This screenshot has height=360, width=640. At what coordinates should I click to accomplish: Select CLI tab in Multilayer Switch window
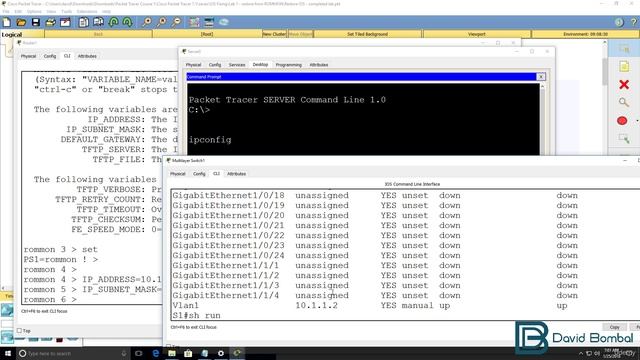(x=216, y=173)
